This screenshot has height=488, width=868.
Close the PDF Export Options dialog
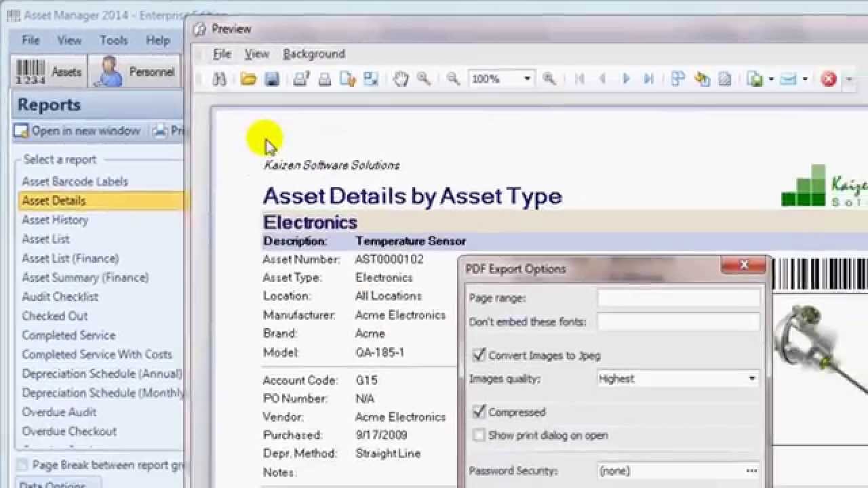pyautogui.click(x=744, y=265)
